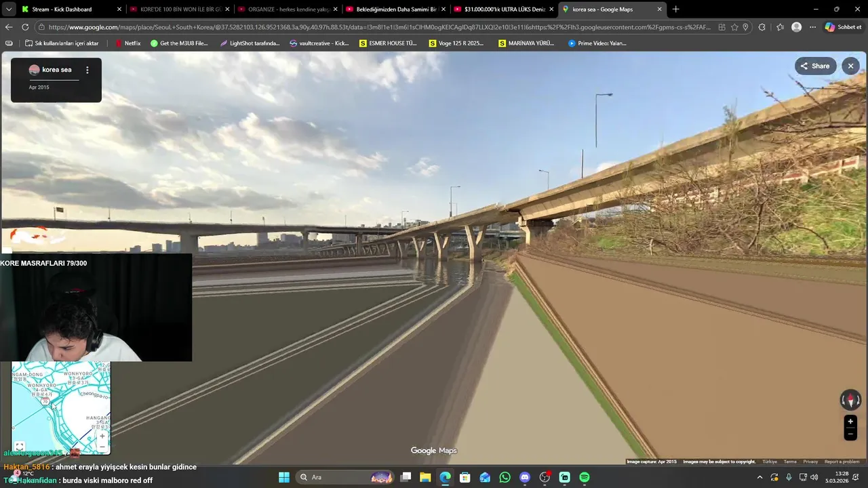Open the ESMER HOUSE TÜ... bookmark
Viewport: 868px width, 488px height.
[x=388, y=43]
